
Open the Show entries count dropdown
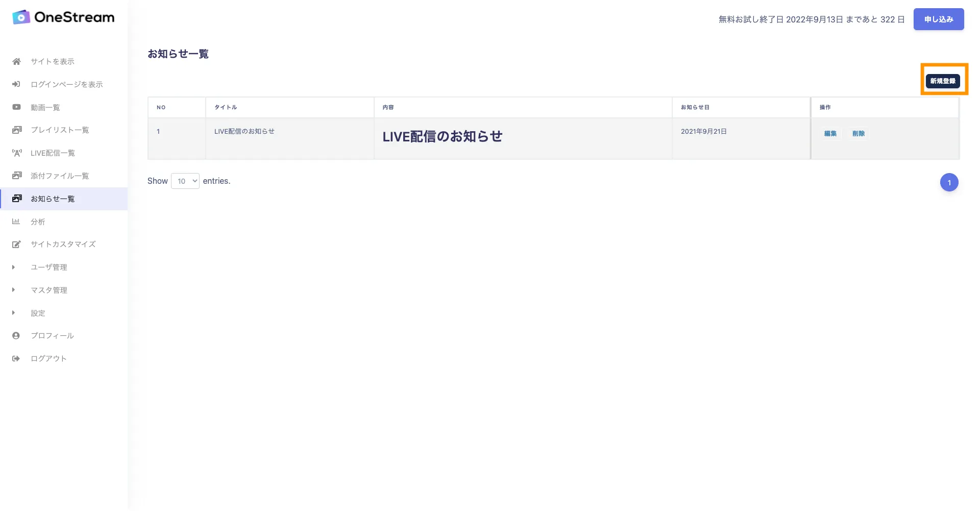pos(185,181)
